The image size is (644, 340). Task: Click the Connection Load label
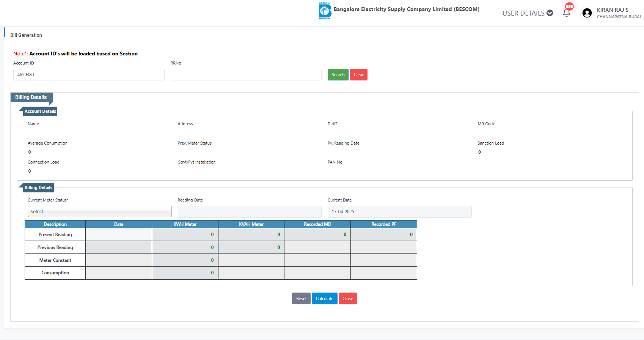point(44,162)
